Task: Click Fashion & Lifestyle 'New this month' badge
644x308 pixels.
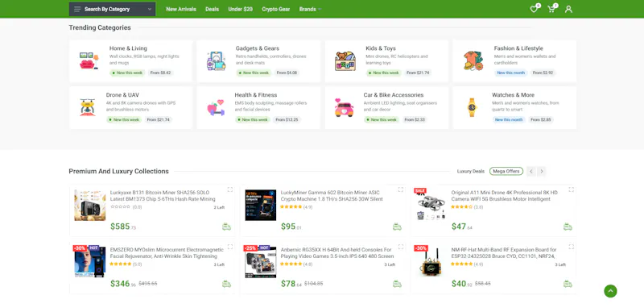Action: [x=510, y=73]
